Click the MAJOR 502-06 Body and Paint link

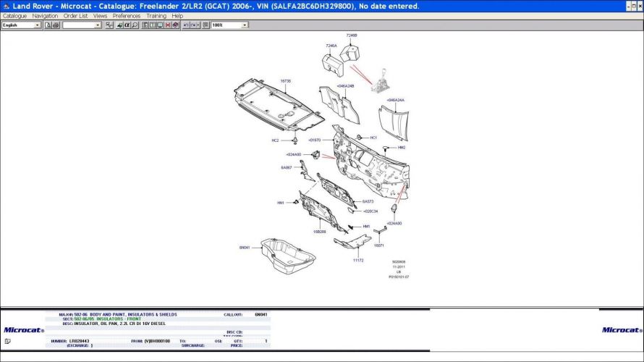click(125, 314)
